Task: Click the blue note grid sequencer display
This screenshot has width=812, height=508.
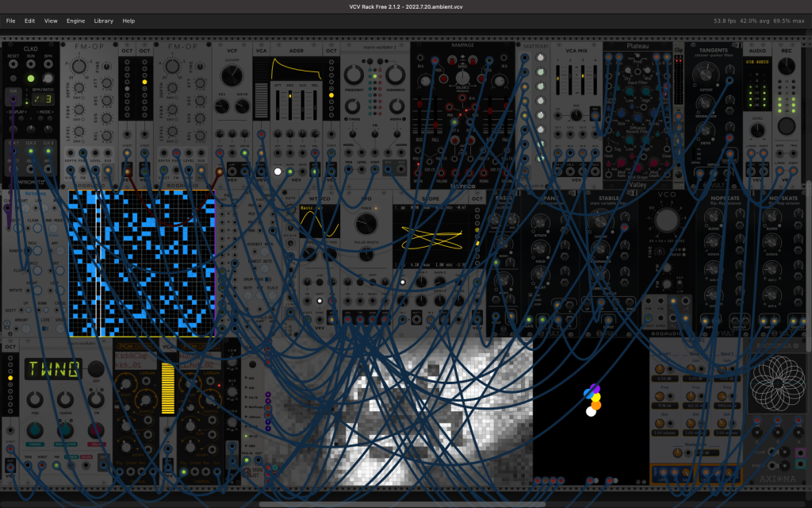Action: point(142,264)
